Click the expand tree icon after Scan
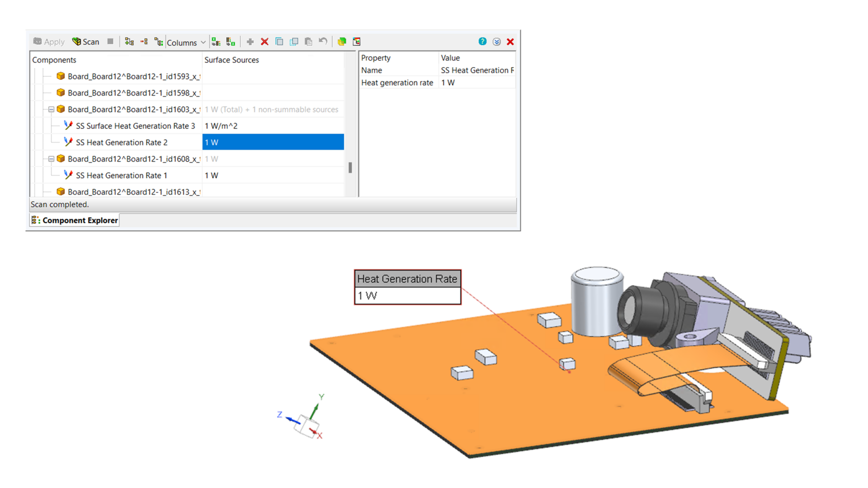The height and width of the screenshot is (488, 868). [129, 42]
